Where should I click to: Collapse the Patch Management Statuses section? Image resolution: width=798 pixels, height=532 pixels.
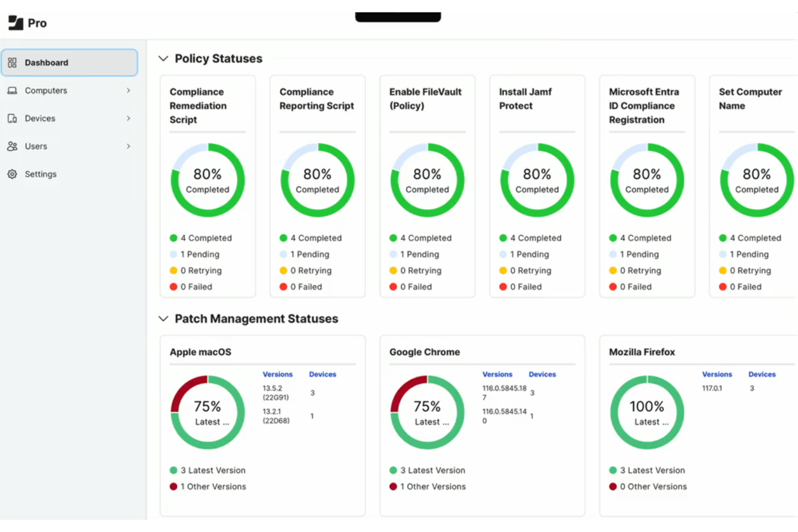(x=163, y=319)
